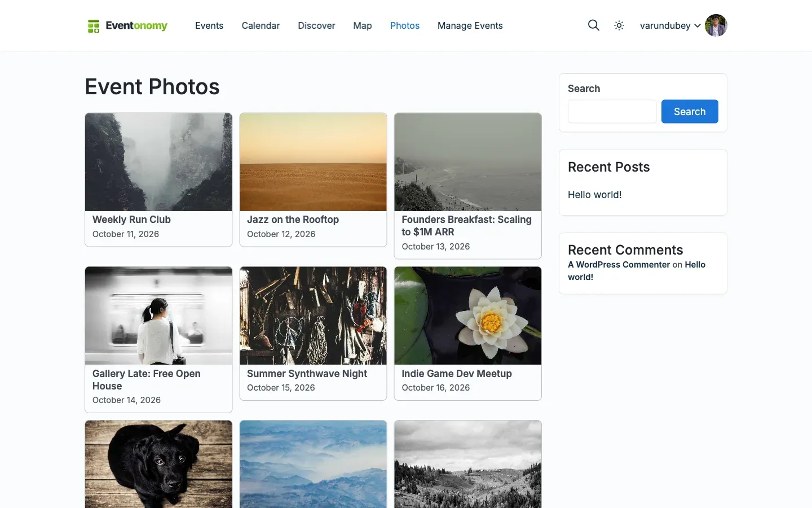Click the October 13, 2026 date
This screenshot has width=812, height=508.
tap(436, 247)
